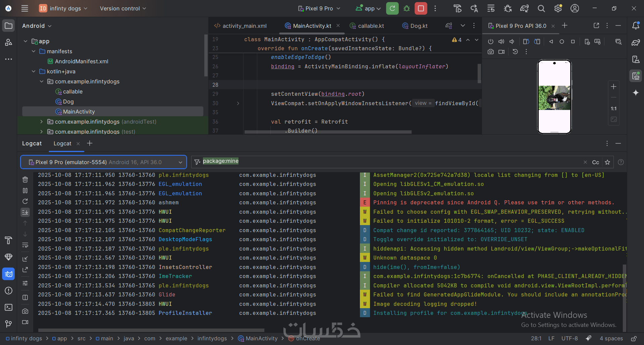Open Notifications bell
This screenshot has height=345, width=644.
pyautogui.click(x=636, y=26)
